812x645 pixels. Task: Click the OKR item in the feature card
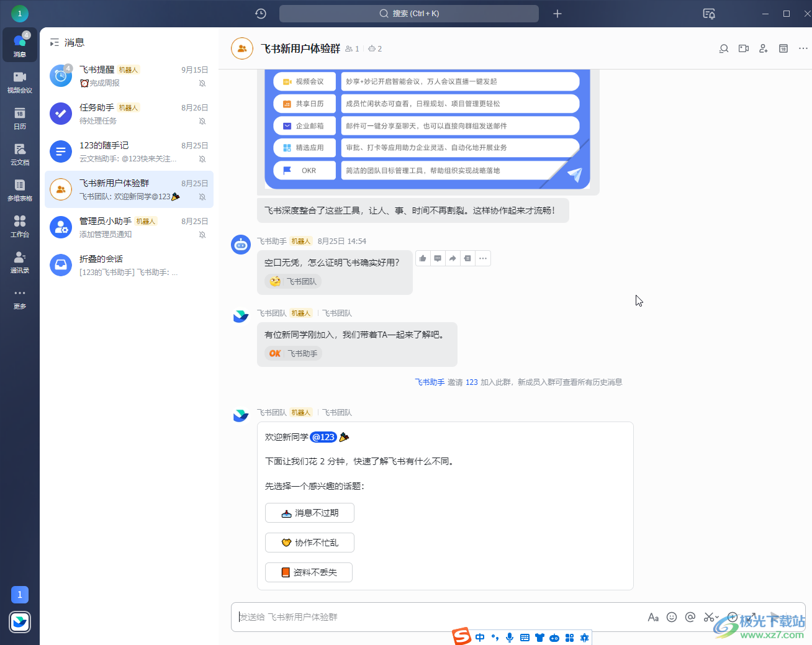click(x=304, y=170)
